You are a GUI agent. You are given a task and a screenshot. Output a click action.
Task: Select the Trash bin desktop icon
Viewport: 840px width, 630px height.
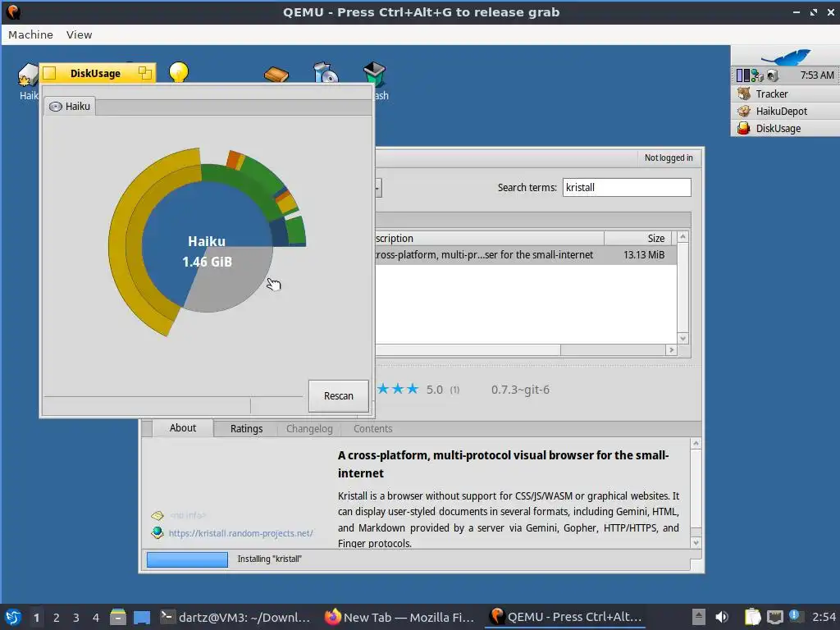point(374,75)
